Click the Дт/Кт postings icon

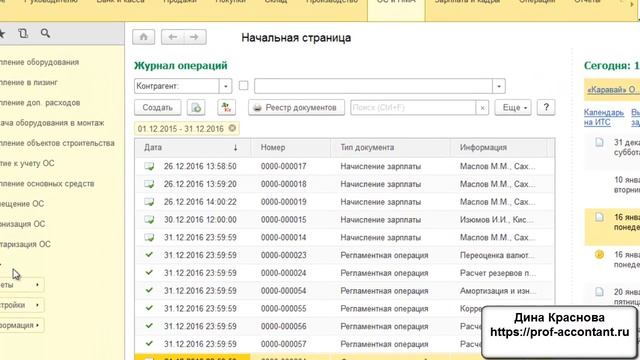226,107
